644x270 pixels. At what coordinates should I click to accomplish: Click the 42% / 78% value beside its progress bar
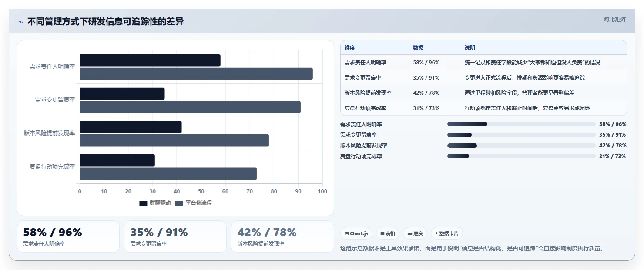(612, 146)
